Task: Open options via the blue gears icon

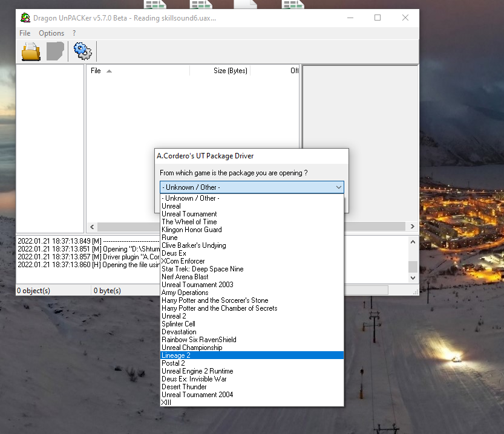Action: click(x=83, y=51)
